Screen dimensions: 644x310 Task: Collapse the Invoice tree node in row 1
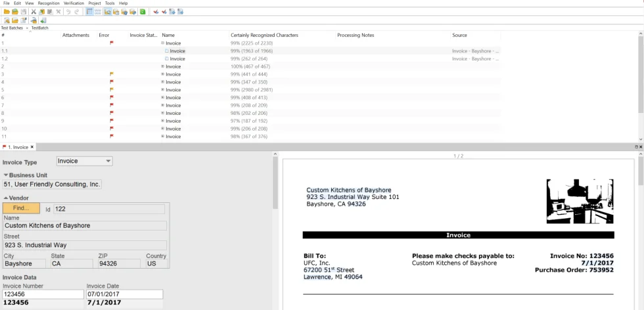coord(162,43)
